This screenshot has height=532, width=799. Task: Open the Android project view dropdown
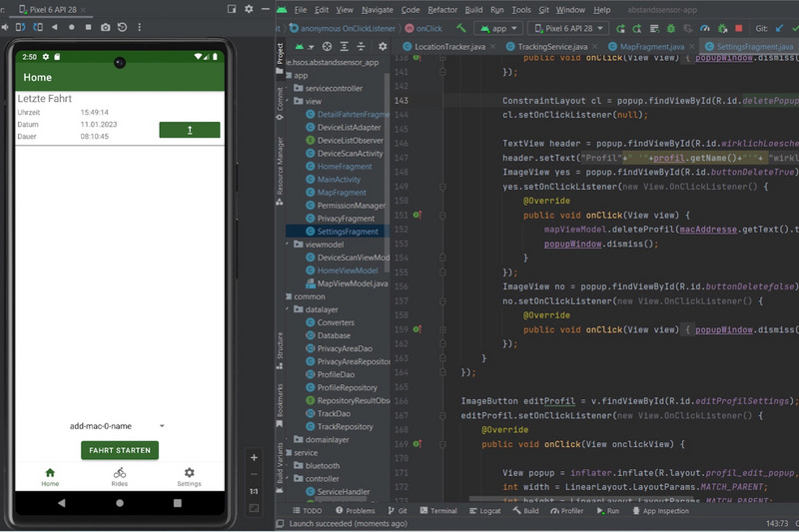305,46
